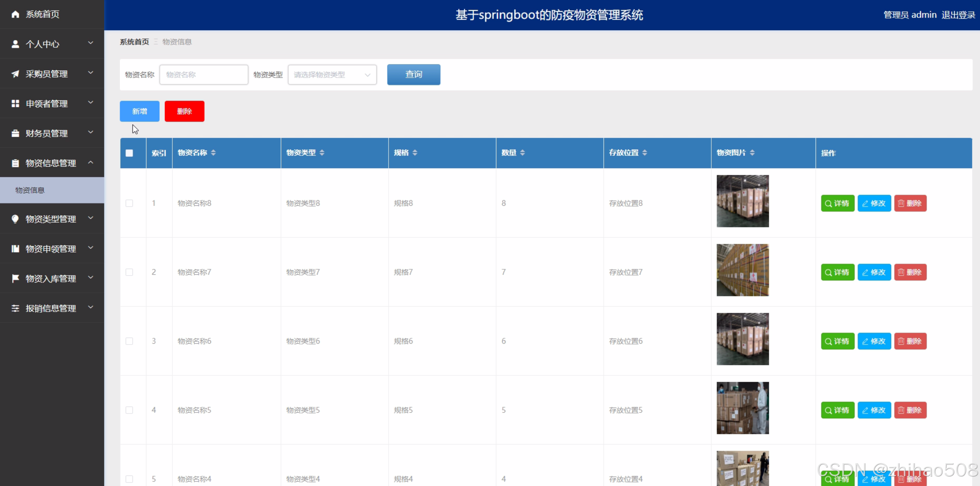Open the 物资申领管理 sidebar menu
Image resolution: width=980 pixels, height=486 pixels.
(51, 249)
